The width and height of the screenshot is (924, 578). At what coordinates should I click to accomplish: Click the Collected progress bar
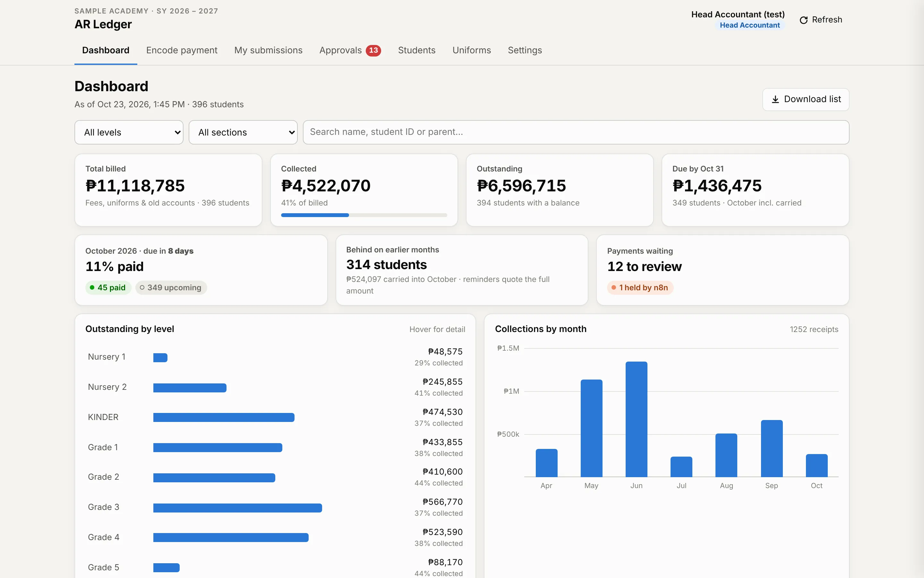pyautogui.click(x=364, y=215)
